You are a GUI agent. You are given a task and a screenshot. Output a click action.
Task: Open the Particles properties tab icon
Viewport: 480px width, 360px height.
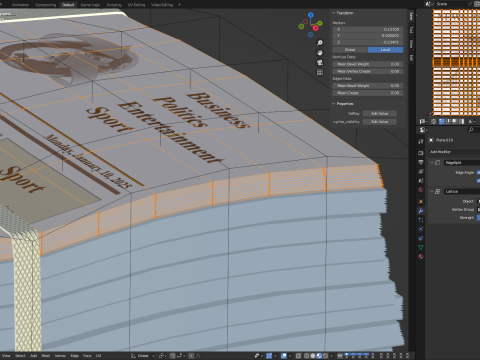pyautogui.click(x=421, y=220)
